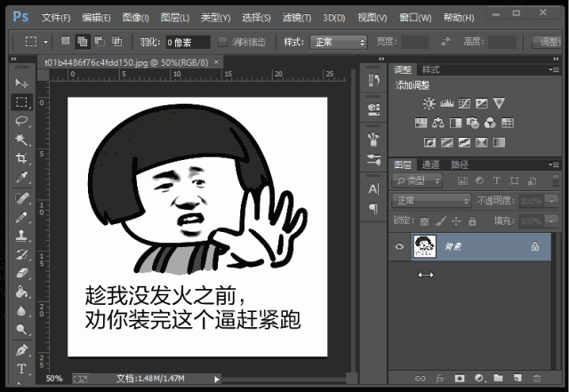569x392 pixels.
Task: Open the 图像(I) menu
Action: [x=135, y=17]
